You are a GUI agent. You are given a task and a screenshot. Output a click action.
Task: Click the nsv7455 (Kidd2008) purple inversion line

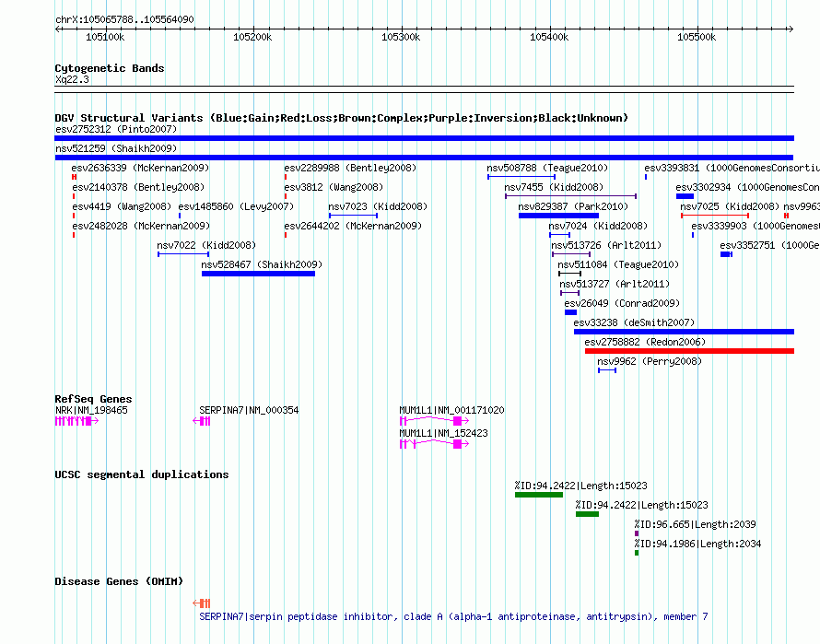click(x=570, y=196)
